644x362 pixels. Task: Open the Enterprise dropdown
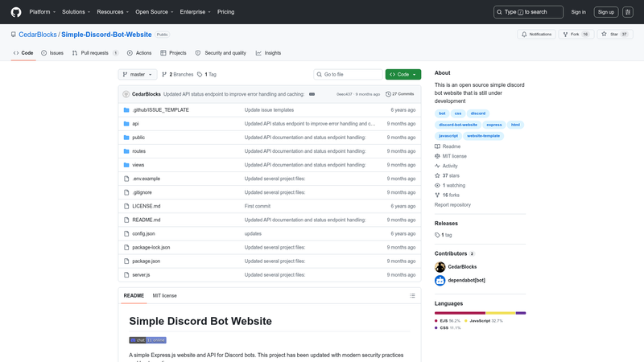click(195, 12)
